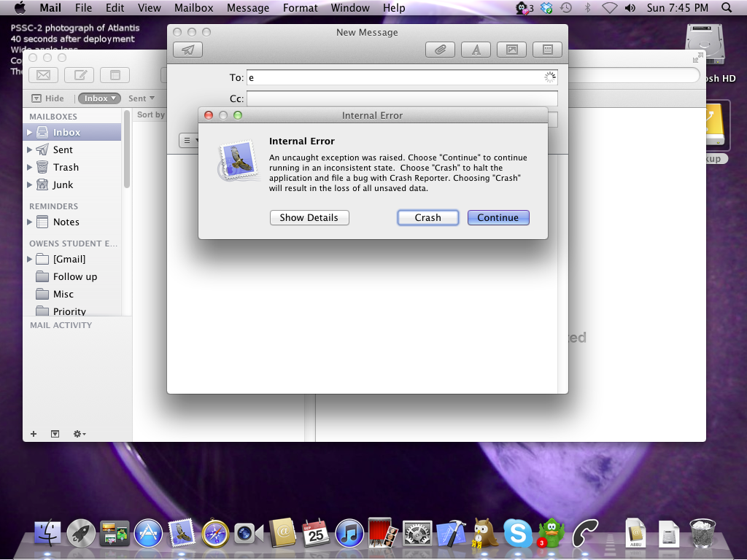This screenshot has height=560, width=747.
Task: Open a new note using the notepad toolbar icon
Action: [115, 75]
